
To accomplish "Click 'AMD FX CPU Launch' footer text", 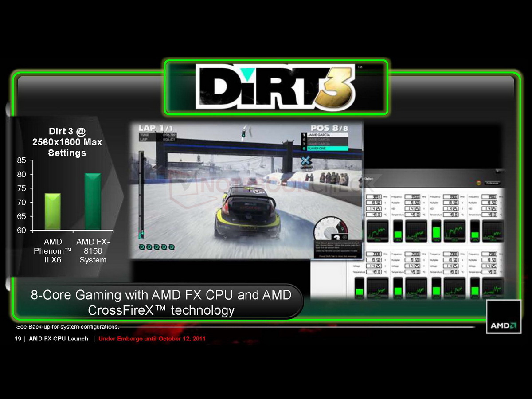I will click(59, 339).
